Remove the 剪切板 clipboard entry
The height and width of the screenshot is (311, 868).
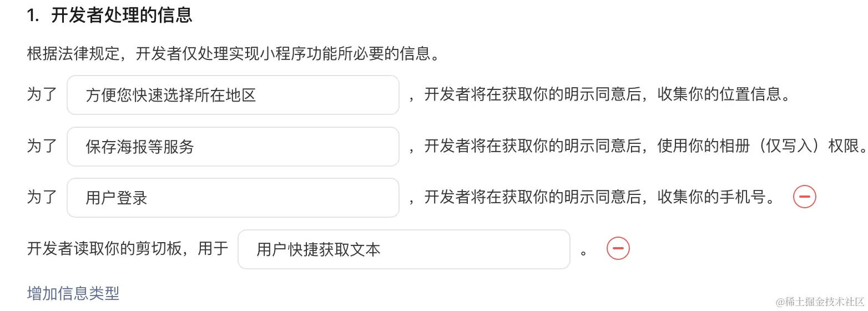point(618,248)
